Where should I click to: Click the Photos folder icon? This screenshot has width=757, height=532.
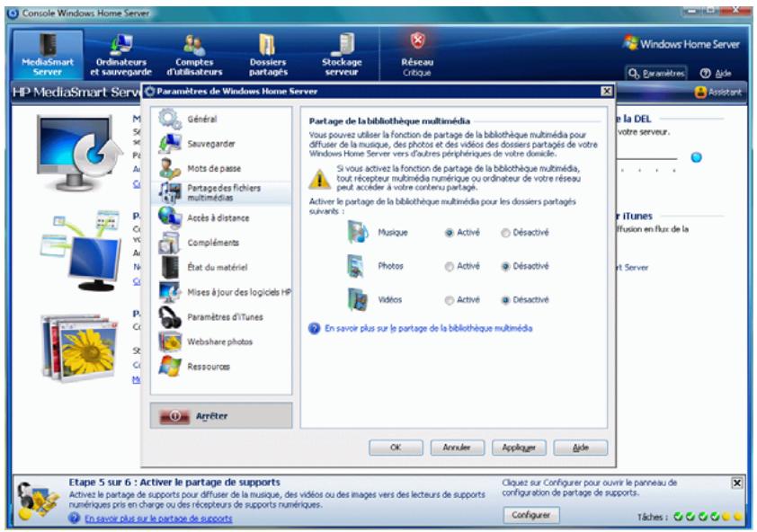[x=356, y=265]
